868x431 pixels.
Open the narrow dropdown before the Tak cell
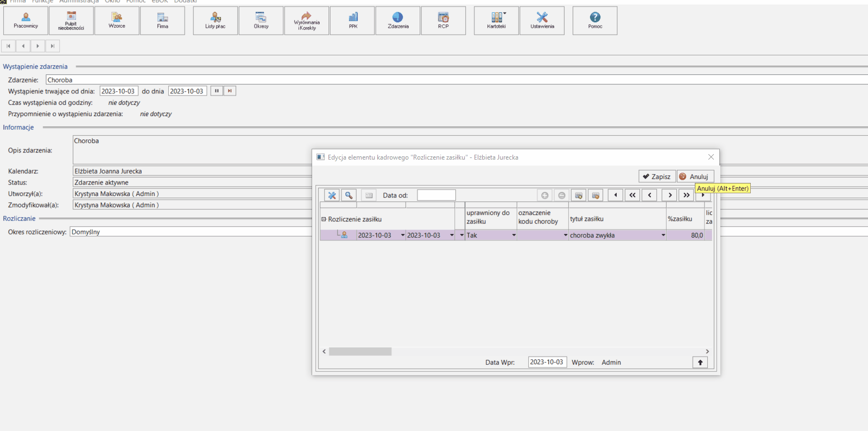[x=462, y=235]
